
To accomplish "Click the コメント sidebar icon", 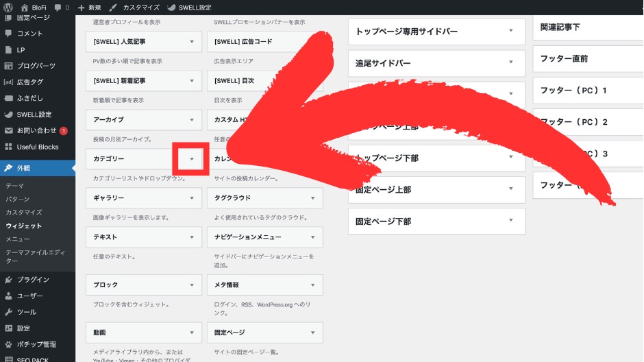I will pos(8,34).
